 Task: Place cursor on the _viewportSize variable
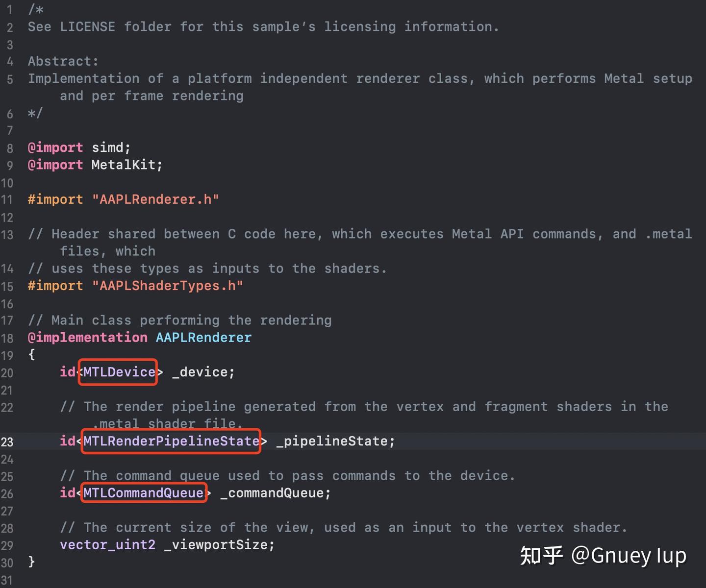(x=216, y=545)
